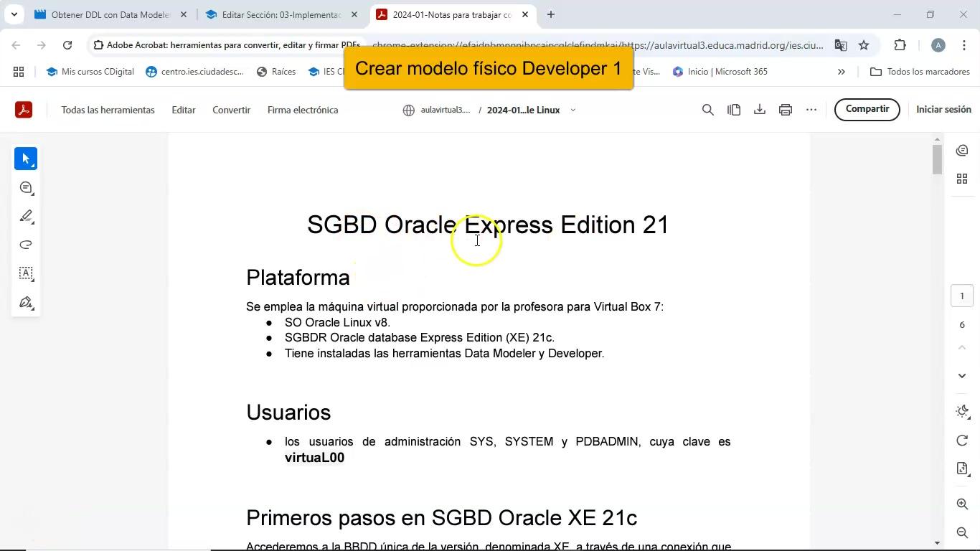Click the globe icon beside aulavirtual3
This screenshot has height=551, width=980.
tap(409, 110)
